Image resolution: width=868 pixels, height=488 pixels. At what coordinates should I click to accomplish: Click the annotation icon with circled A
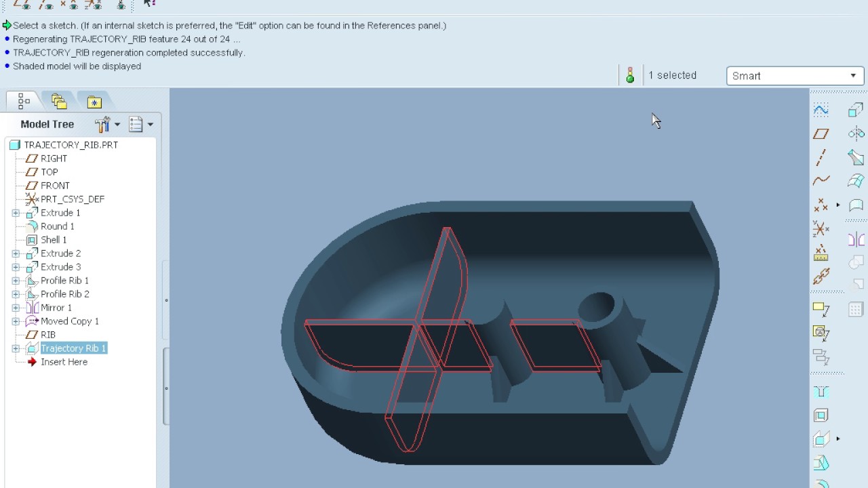(821, 332)
